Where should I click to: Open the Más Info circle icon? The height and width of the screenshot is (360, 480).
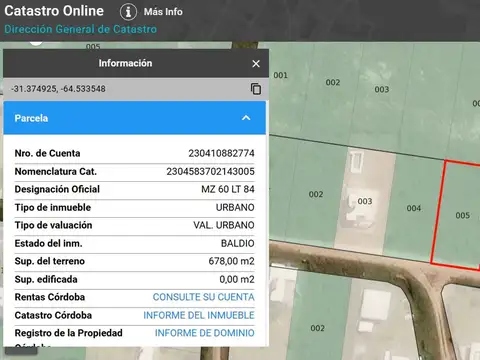128,12
